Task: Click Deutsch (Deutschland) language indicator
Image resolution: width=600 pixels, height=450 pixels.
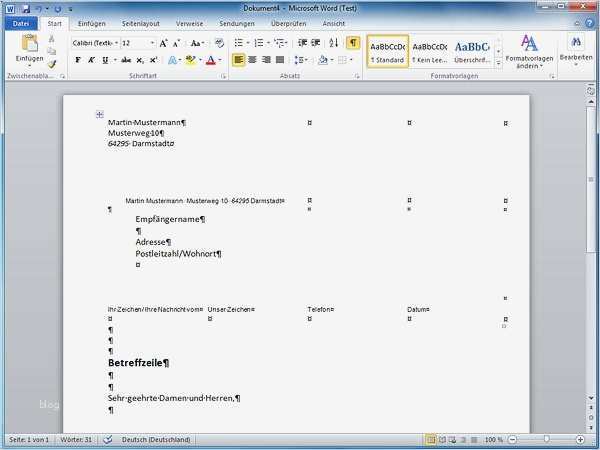Action: point(156,440)
